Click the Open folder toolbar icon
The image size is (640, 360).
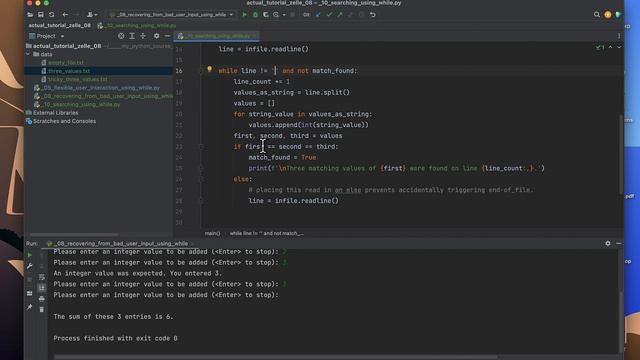(x=30, y=15)
